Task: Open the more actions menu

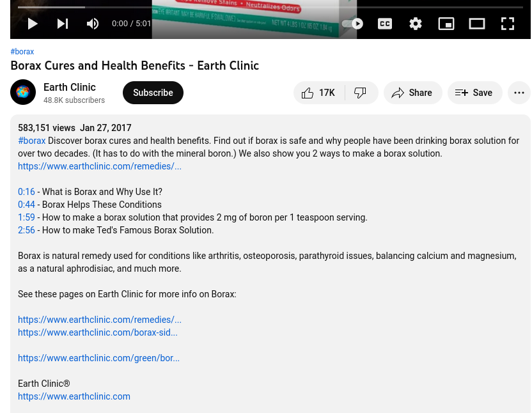Action: click(x=519, y=93)
